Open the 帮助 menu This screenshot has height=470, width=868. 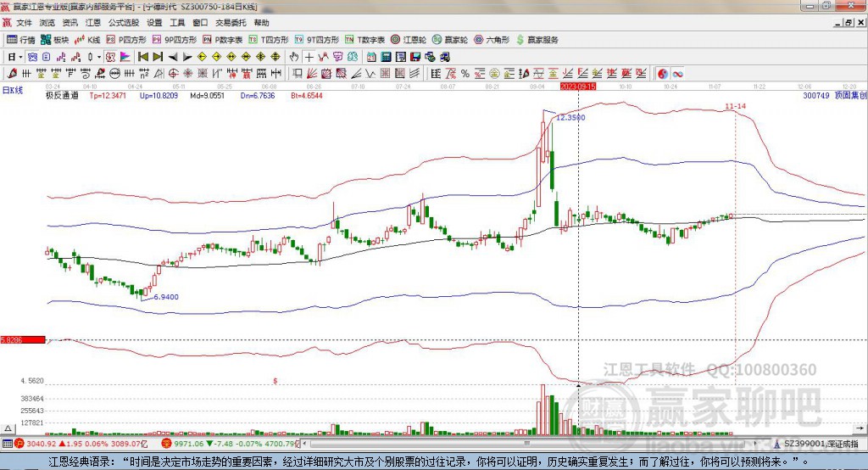point(261,23)
